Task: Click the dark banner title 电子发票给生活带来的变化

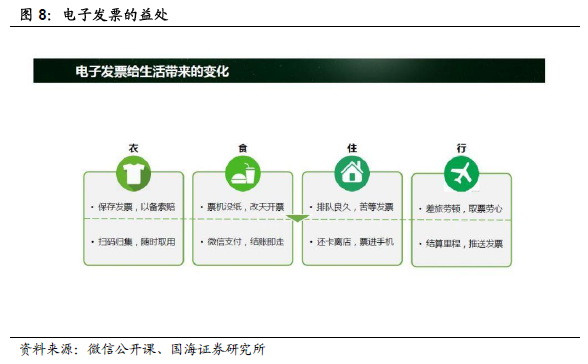Action: coord(152,71)
